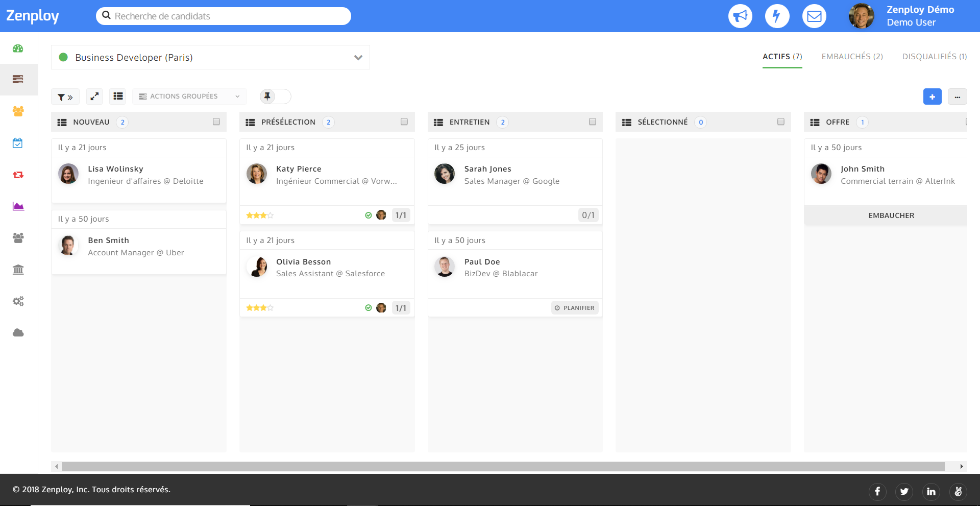
Task: Click the Présélection column list icon
Action: [250, 123]
